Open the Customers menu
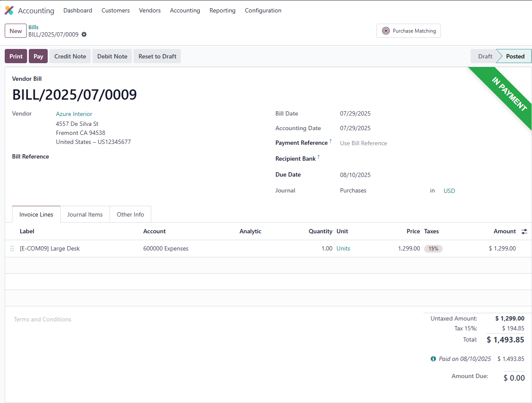532x403 pixels. [116, 10]
